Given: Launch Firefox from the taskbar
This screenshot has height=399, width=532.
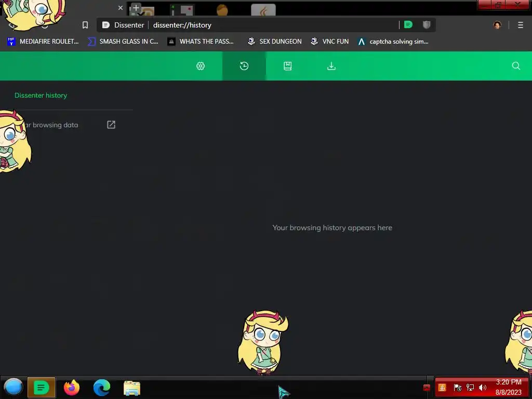Looking at the screenshot, I should (x=72, y=388).
